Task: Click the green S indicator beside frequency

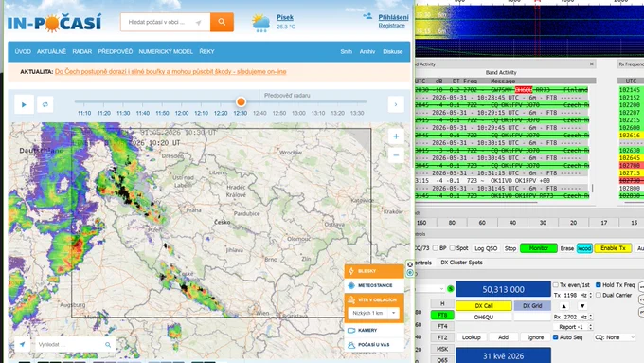Action: pyautogui.click(x=451, y=289)
